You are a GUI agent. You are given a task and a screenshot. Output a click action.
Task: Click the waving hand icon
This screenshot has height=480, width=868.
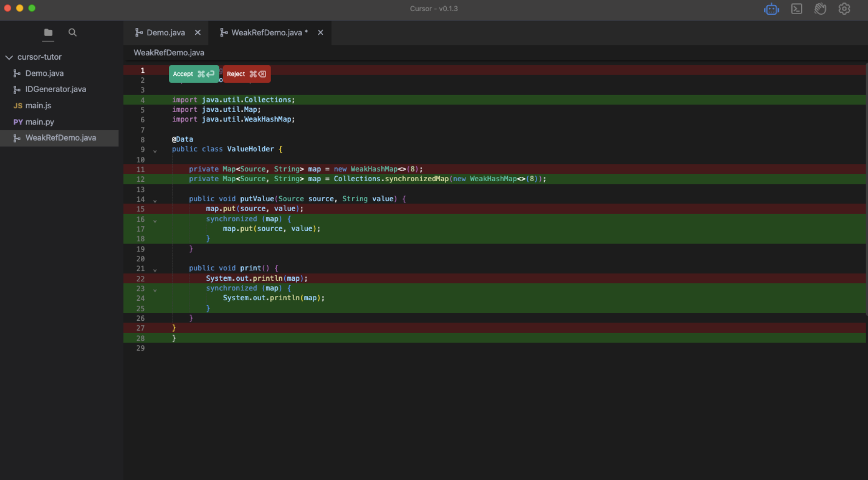[821, 9]
